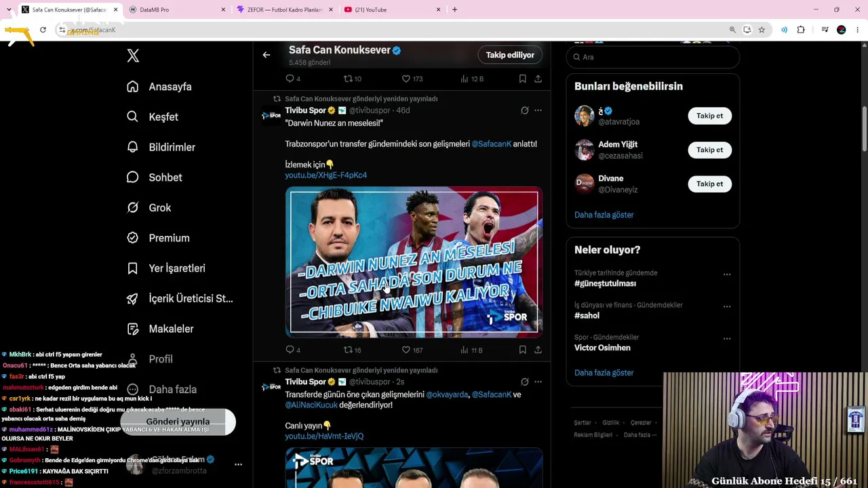Open Yer İşaretleri bookmarks
The width and height of the screenshot is (868, 488).
[x=166, y=268]
